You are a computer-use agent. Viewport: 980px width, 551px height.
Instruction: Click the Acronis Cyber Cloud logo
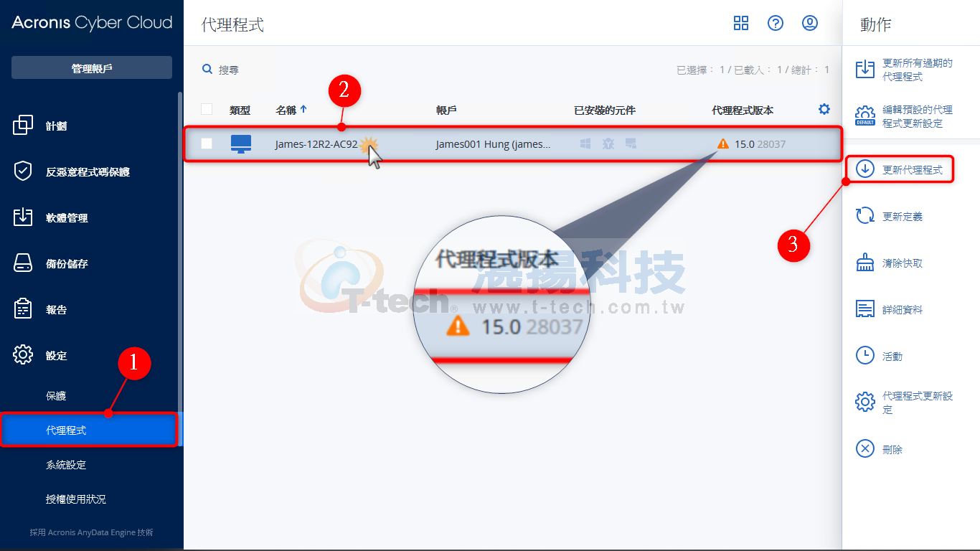[x=92, y=23]
